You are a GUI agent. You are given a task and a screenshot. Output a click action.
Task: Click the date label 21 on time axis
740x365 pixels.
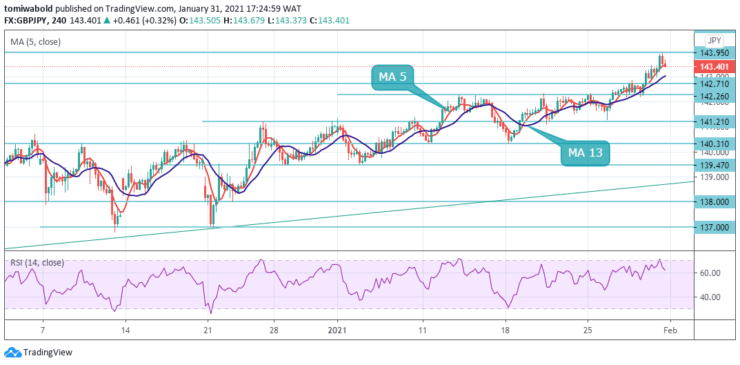[208, 331]
